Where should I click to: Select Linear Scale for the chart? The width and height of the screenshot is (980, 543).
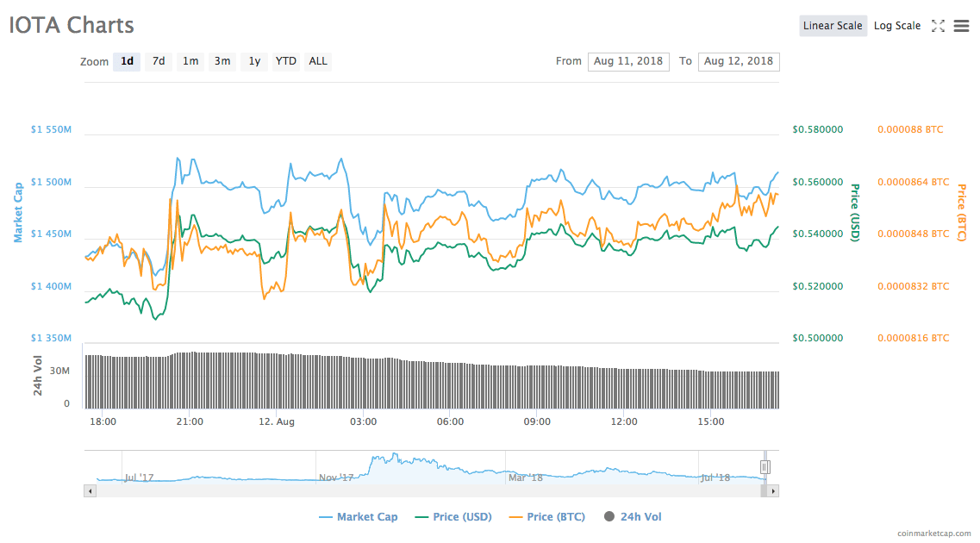(x=833, y=25)
